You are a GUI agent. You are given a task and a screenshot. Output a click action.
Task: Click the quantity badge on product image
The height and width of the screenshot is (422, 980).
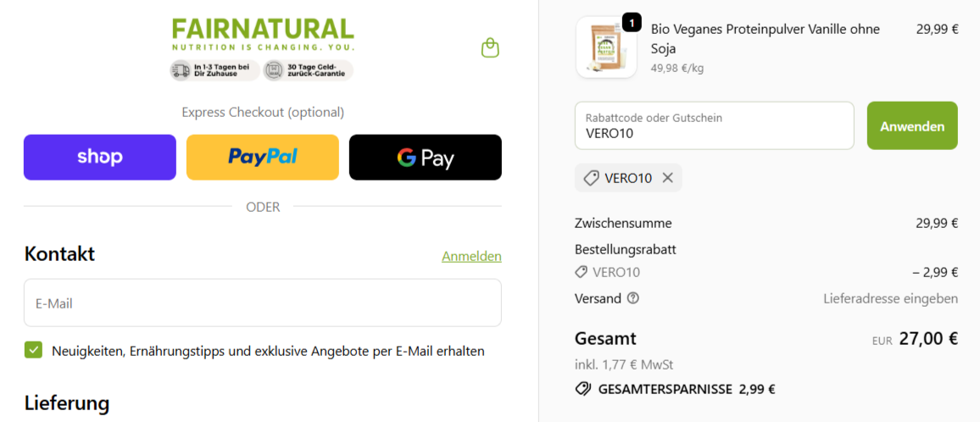click(x=632, y=24)
